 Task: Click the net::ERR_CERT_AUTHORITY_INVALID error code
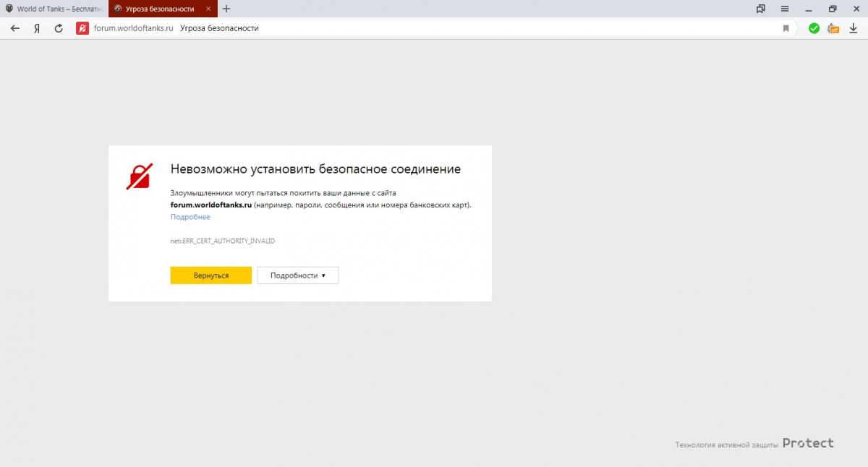[x=223, y=240]
